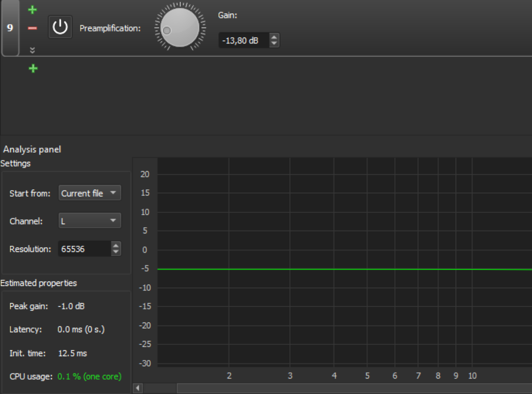Viewport: 532px width, 394px height.
Task: Click the green CPU usage readout
Action: pyautogui.click(x=89, y=376)
